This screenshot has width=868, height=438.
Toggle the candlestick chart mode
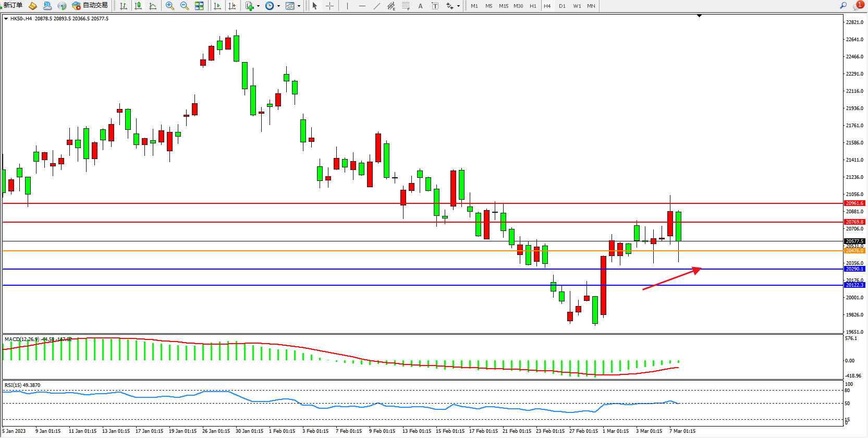(138, 6)
